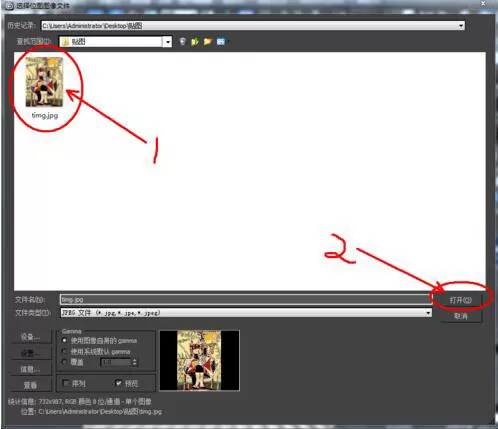Select use image's own gamma radio

(65, 340)
